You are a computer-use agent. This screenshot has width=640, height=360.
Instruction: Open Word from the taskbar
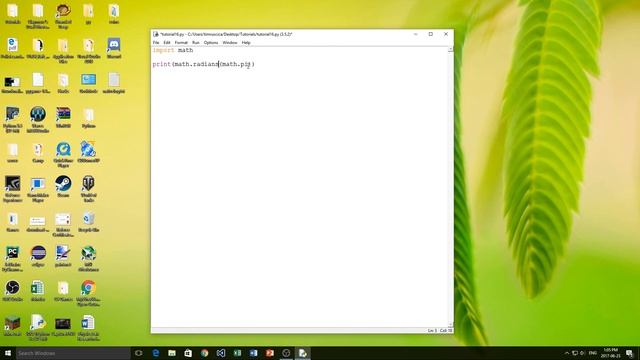click(253, 353)
